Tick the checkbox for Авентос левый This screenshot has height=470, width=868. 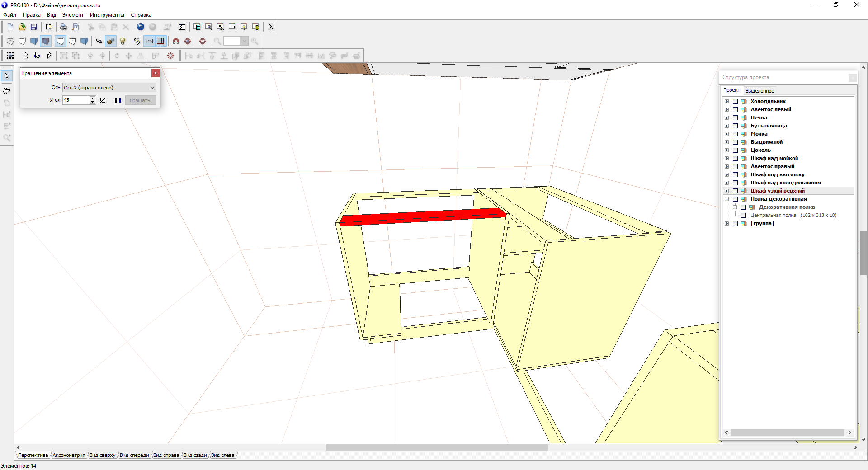pyautogui.click(x=736, y=110)
